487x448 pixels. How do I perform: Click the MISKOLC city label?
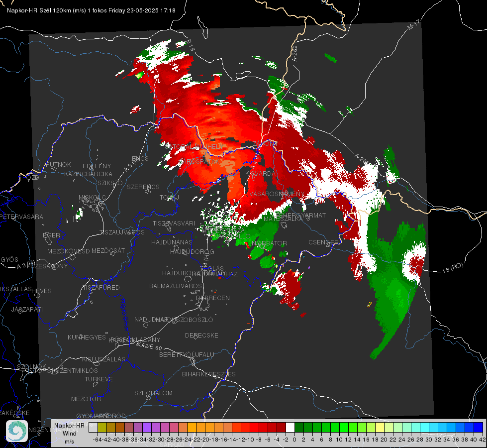coord(92,198)
